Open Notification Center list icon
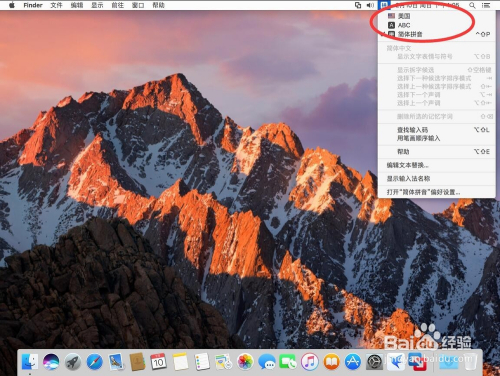This screenshot has height=376, width=500. tap(486, 5)
